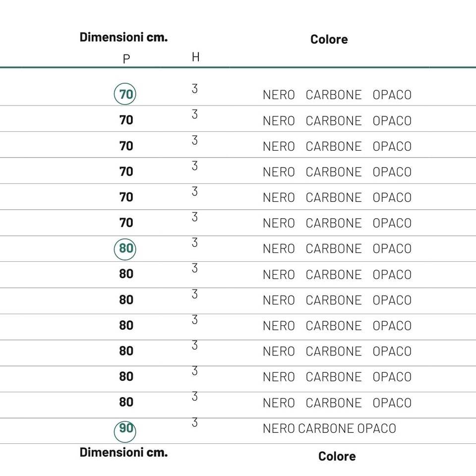Select the circled 80 depth value

tap(125, 248)
